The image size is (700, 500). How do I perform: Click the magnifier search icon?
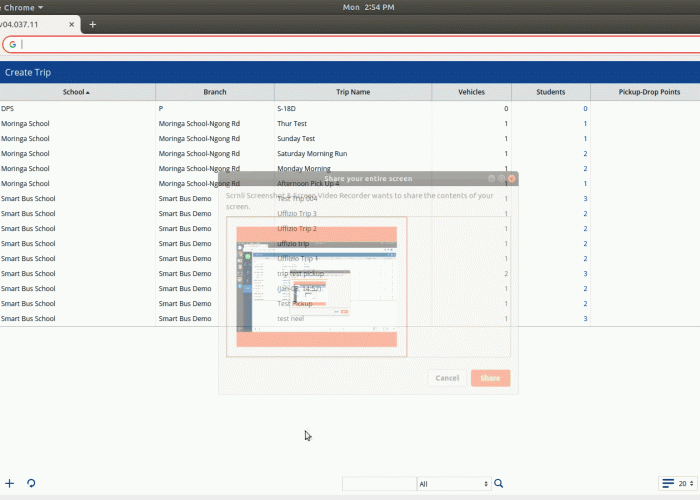click(x=499, y=484)
